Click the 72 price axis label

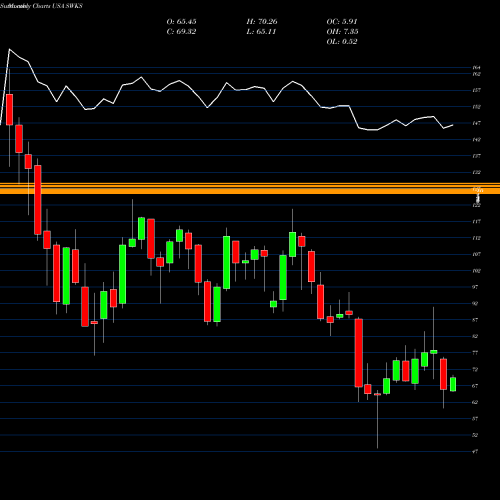(x=475, y=369)
